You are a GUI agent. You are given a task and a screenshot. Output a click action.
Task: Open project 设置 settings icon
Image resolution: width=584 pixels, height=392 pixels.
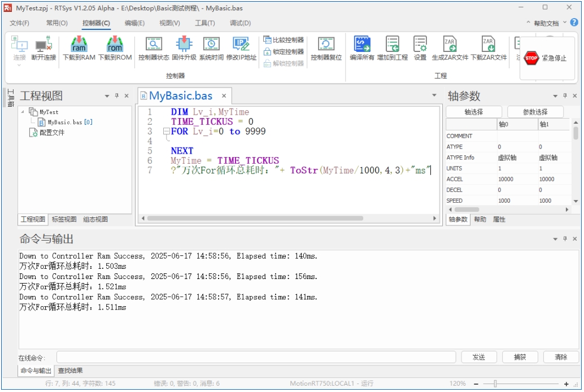[x=420, y=44]
